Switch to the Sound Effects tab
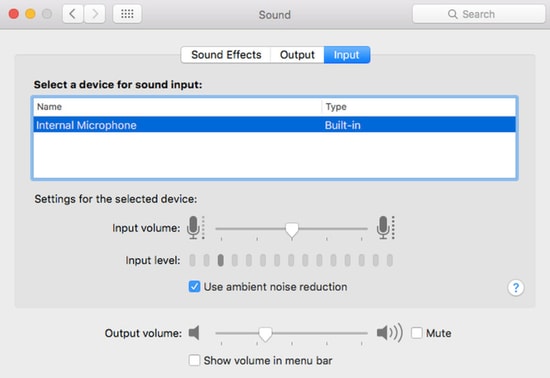The width and height of the screenshot is (550, 378). (226, 55)
